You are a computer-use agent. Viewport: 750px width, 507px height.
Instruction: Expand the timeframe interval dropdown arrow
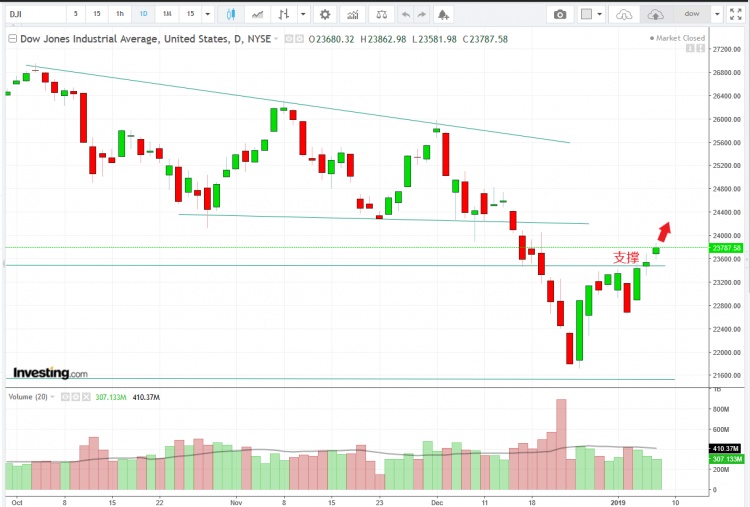coord(207,14)
